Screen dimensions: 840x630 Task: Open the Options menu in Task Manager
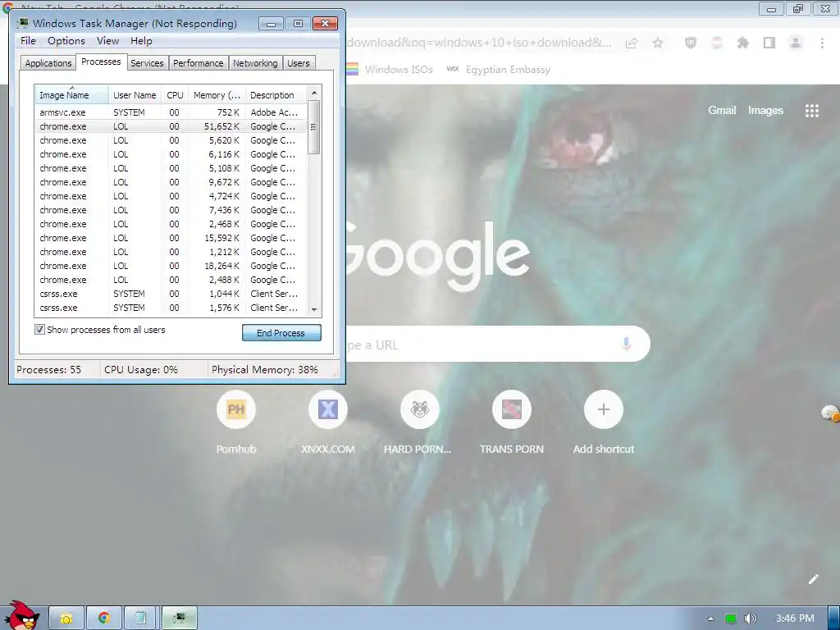(66, 41)
